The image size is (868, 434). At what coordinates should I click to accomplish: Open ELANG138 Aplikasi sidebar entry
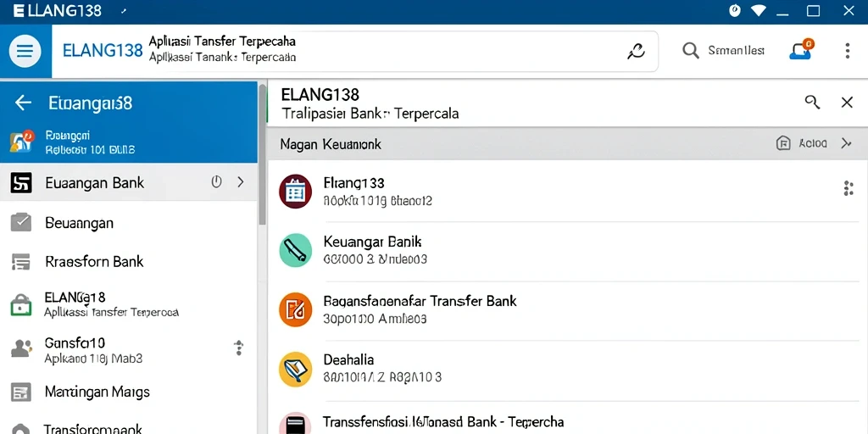(129, 304)
